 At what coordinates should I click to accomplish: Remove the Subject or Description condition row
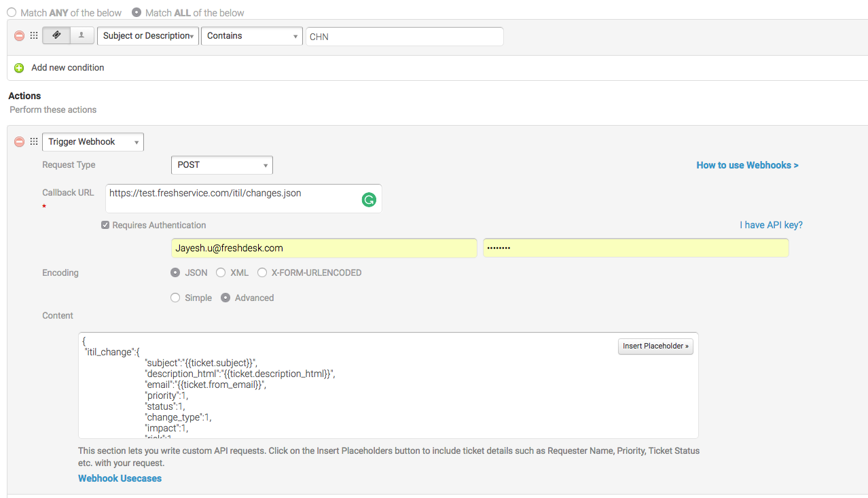19,36
